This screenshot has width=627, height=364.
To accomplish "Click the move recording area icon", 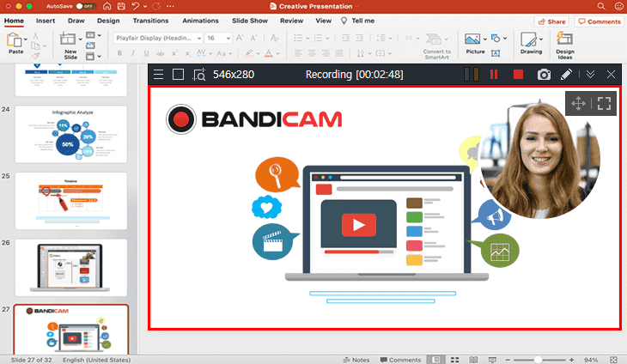I will [578, 104].
